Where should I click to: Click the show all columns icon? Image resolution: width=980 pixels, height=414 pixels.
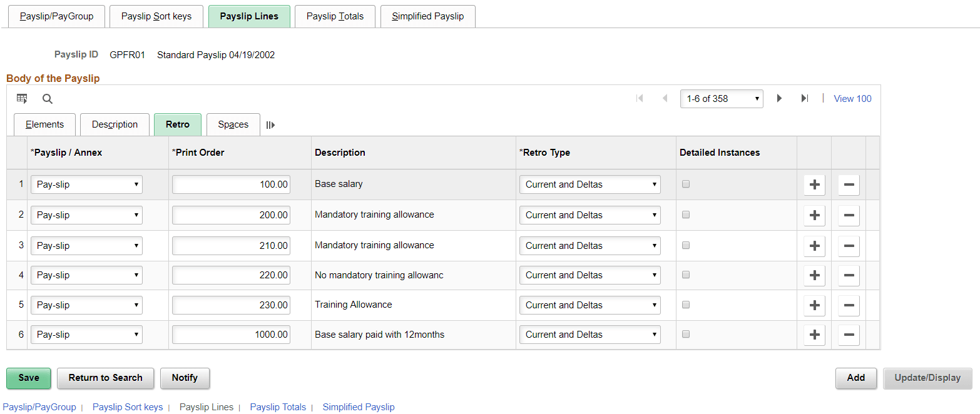coord(270,125)
